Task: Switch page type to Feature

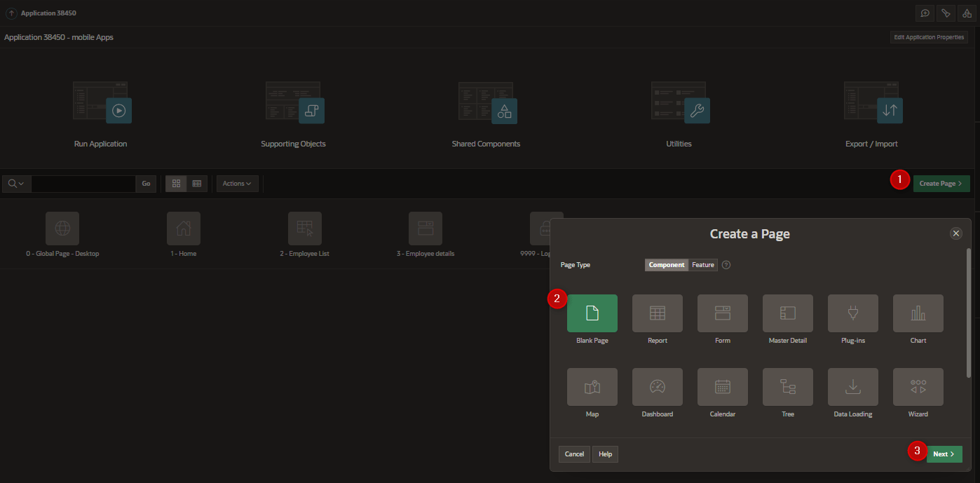Action: (x=702, y=265)
